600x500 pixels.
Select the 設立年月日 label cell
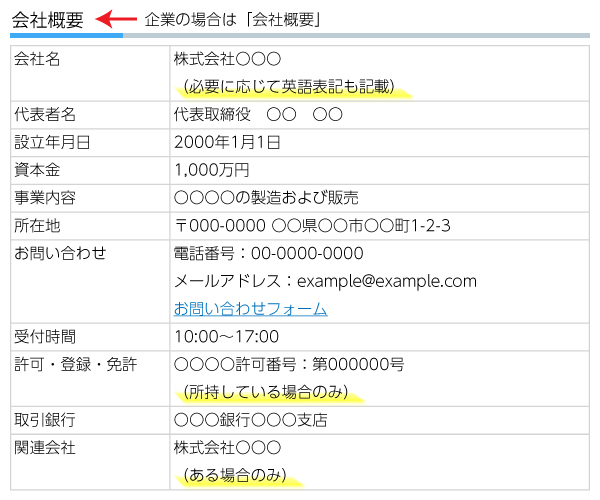(52, 142)
